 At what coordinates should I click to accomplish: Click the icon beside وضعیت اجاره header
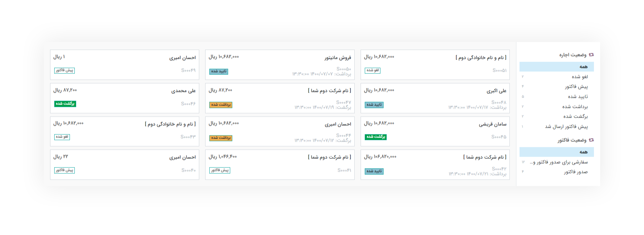coord(591,55)
